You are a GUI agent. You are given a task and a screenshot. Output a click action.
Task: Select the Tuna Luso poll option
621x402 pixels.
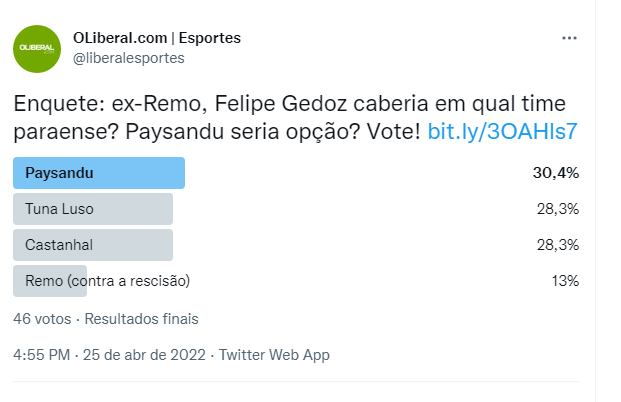(x=93, y=208)
